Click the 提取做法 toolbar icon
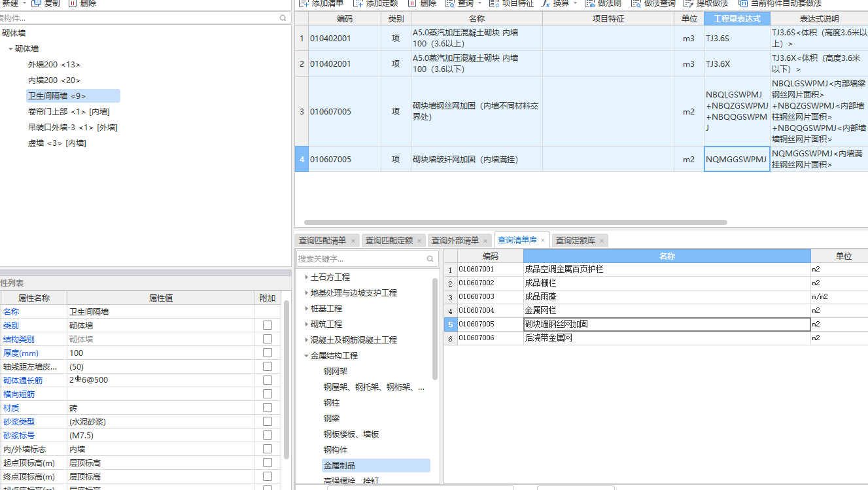The image size is (868, 490). (x=688, y=3)
